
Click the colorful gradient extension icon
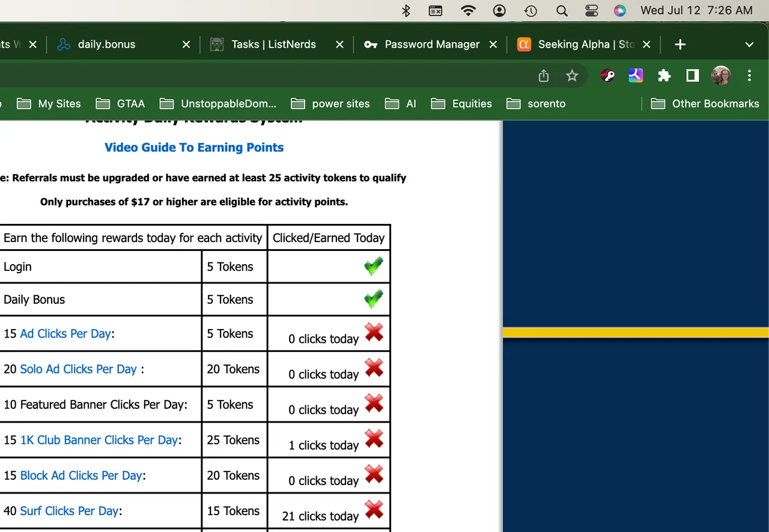(x=636, y=76)
